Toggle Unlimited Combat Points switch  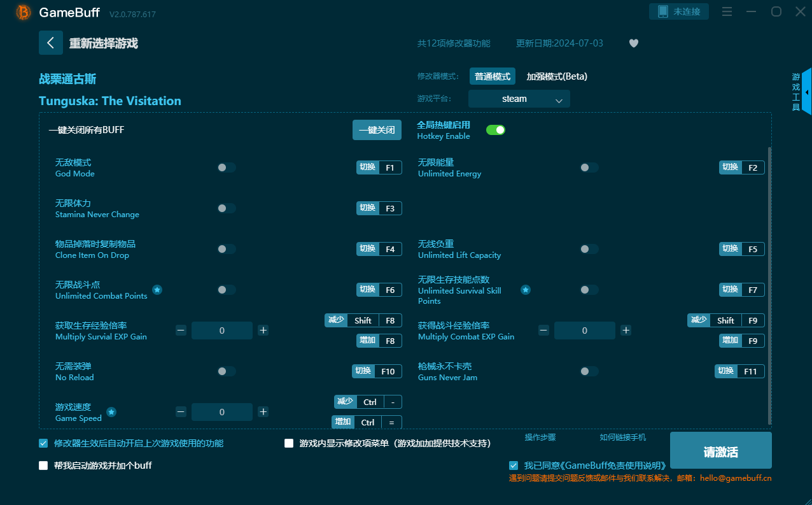[x=227, y=290]
